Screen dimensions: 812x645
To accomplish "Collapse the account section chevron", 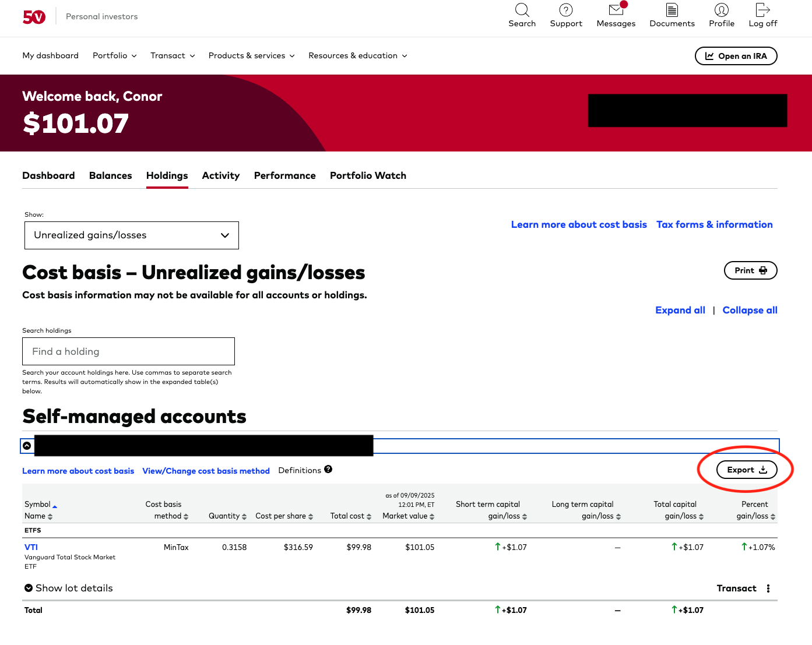I will click(x=27, y=446).
